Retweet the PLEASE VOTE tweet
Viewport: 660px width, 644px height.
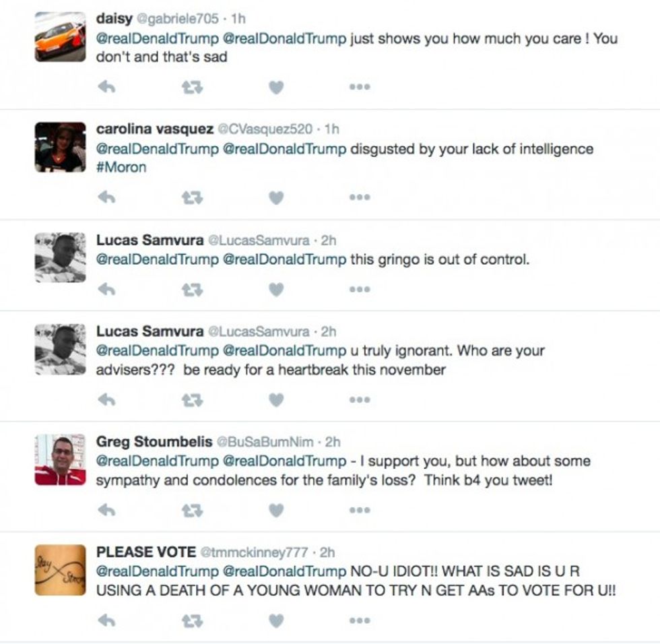pos(192,620)
